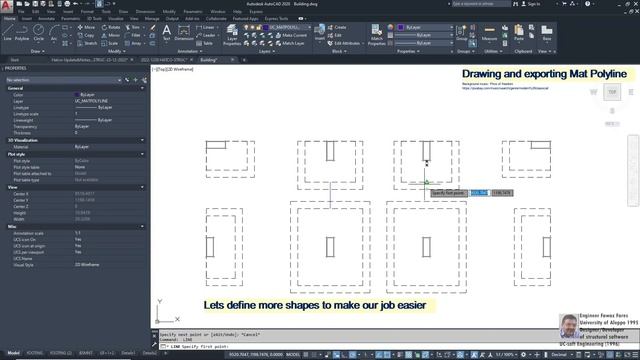The width and height of the screenshot is (640, 360).
Task: Click the Mirror tool
Action: point(111,36)
